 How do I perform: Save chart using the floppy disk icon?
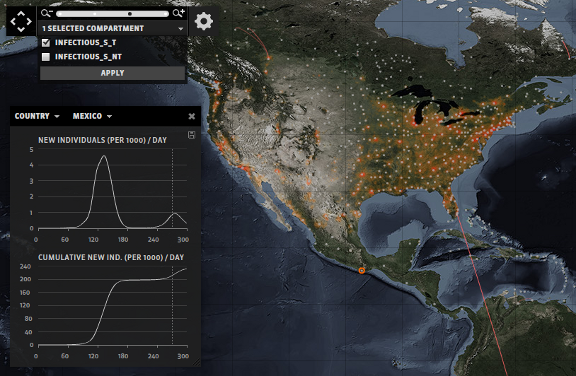coord(191,135)
